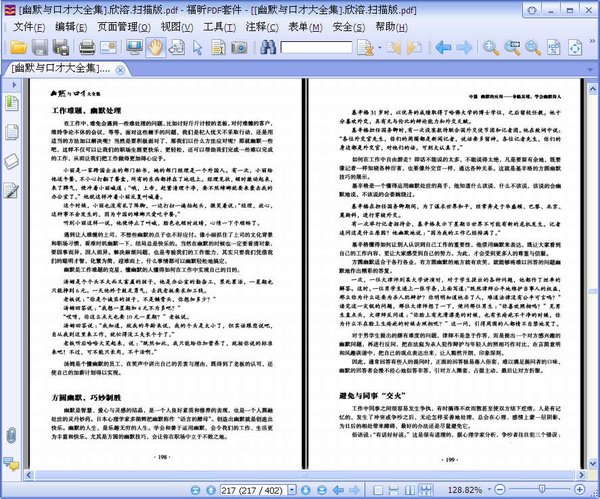Select the 幽默与口才大全集 document tab
The width and height of the screenshot is (600, 499).
click(x=61, y=69)
